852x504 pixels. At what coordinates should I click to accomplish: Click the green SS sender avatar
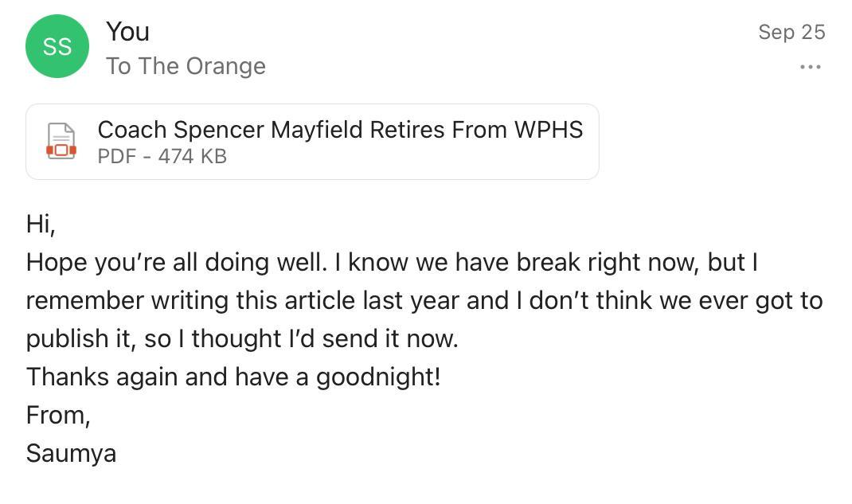[x=57, y=46]
